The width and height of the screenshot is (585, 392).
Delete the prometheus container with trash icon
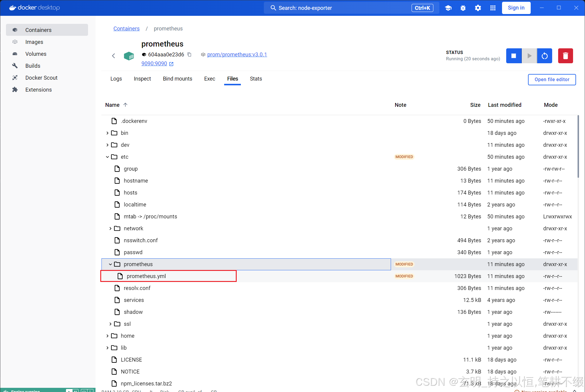pos(566,56)
